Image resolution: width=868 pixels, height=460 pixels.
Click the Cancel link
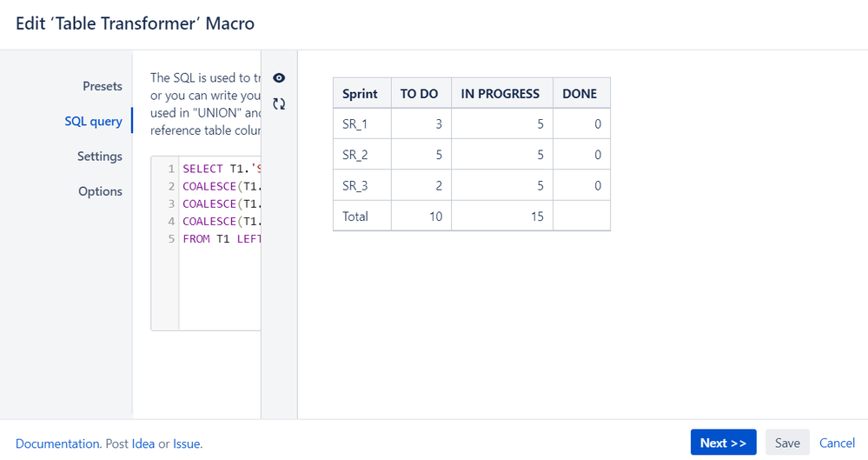(838, 443)
